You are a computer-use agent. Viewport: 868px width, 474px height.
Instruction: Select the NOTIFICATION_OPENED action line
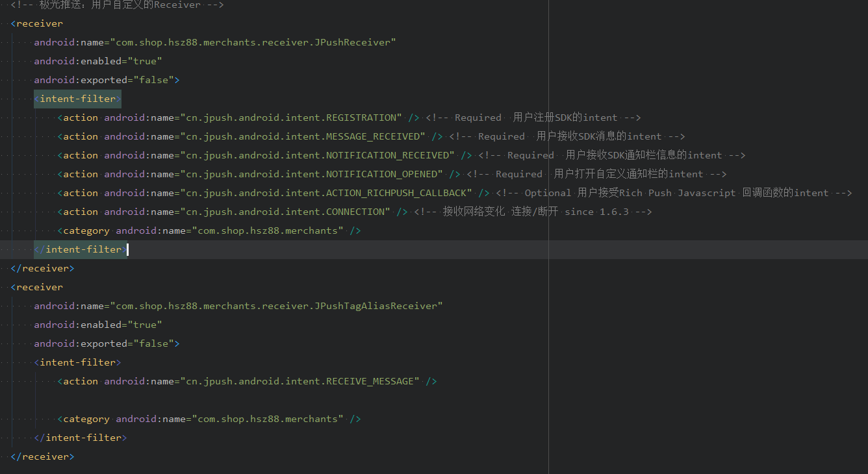pos(311,174)
